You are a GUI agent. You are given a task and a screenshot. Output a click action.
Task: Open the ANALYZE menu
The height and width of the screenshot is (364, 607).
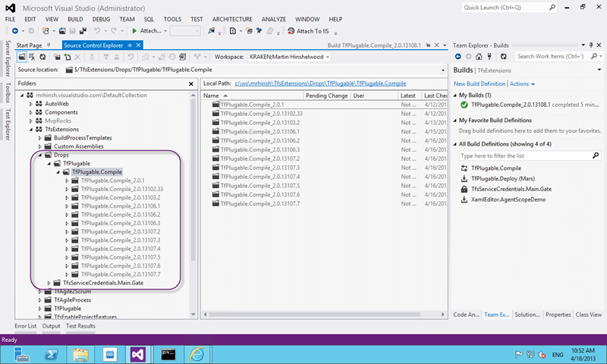tap(274, 19)
